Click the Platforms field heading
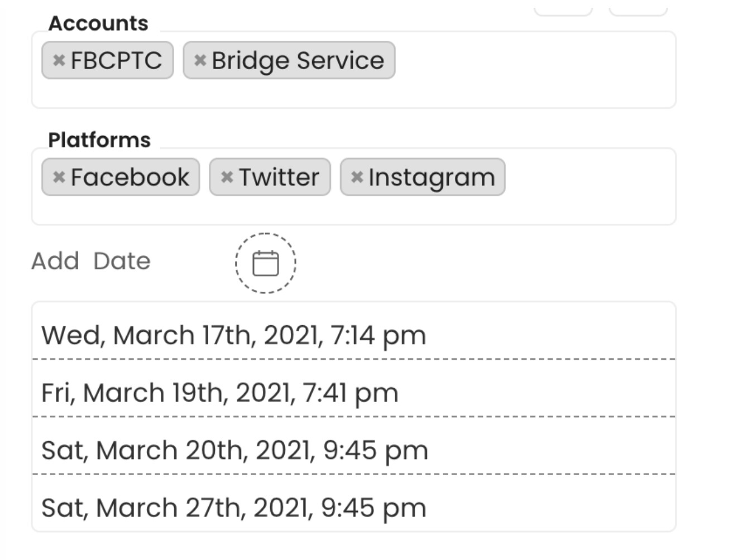733x560 pixels. click(x=99, y=140)
